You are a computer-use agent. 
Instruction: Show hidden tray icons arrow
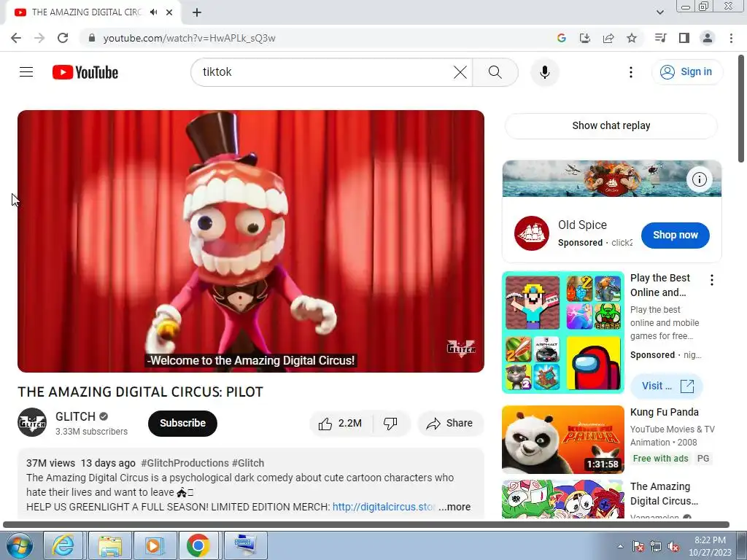click(620, 546)
